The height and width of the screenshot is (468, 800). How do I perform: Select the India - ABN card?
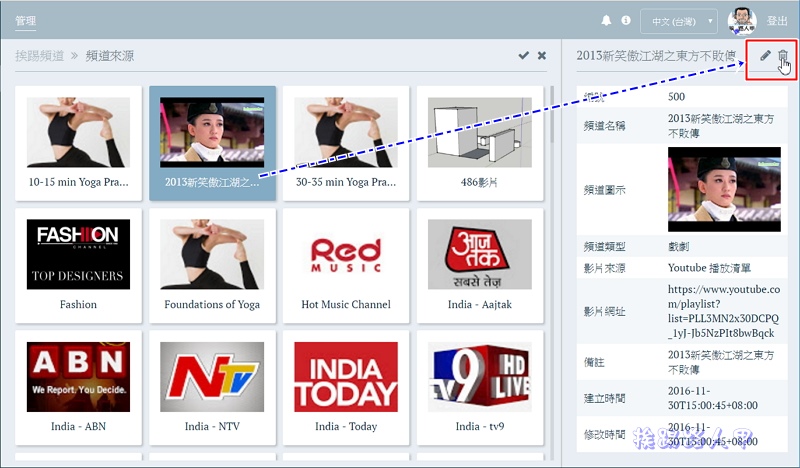79,388
